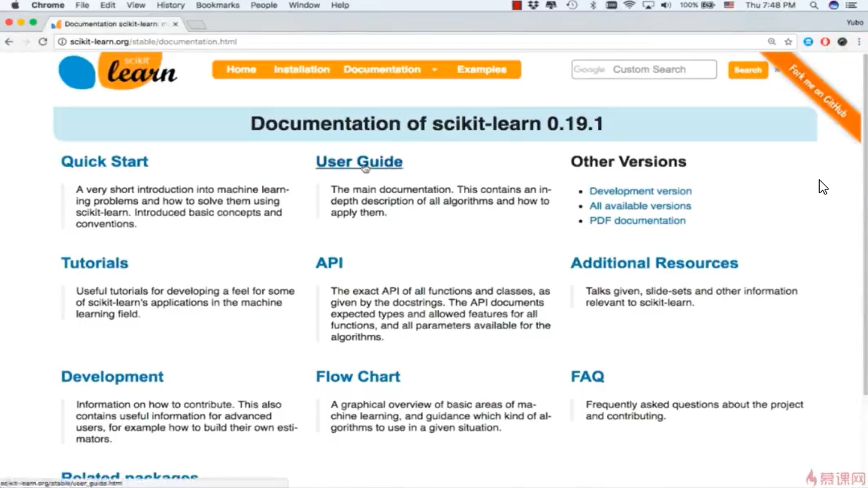Open Spotlight search in the menu bar

pyautogui.click(x=814, y=5)
